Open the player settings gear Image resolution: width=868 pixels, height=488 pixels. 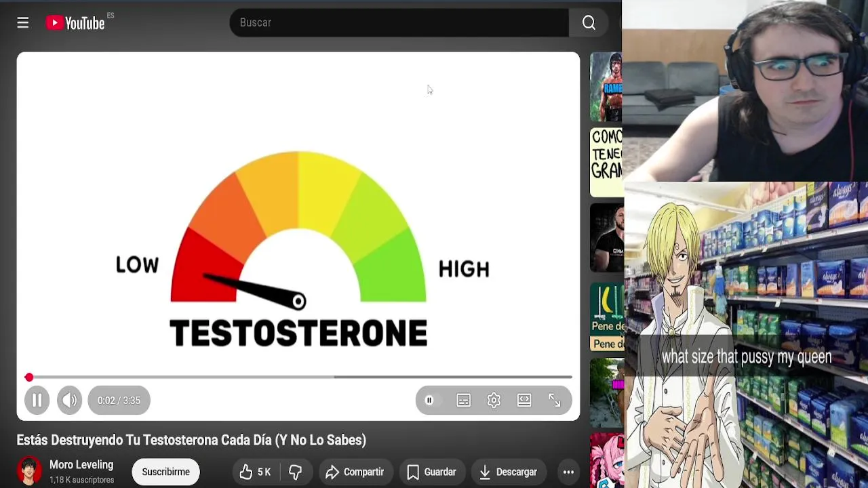coord(494,401)
